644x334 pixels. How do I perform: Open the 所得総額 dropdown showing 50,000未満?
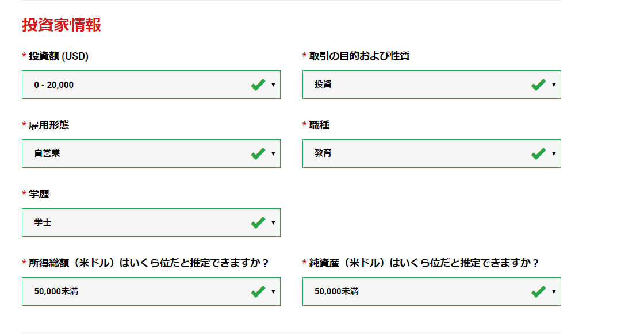point(151,291)
